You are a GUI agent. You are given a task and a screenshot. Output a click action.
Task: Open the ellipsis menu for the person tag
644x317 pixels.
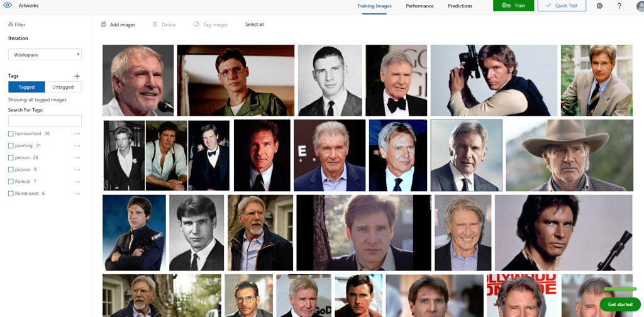77,158
